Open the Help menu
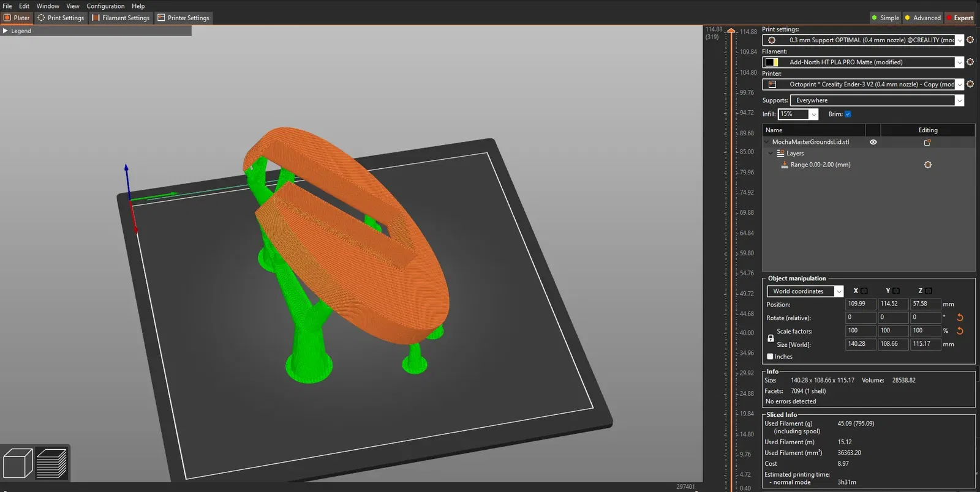This screenshot has height=492, width=980. [138, 6]
